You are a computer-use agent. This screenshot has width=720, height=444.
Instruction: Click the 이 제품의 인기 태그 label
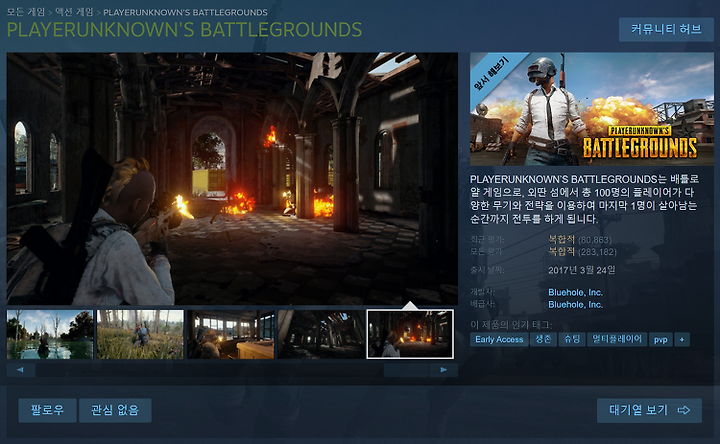[511, 325]
